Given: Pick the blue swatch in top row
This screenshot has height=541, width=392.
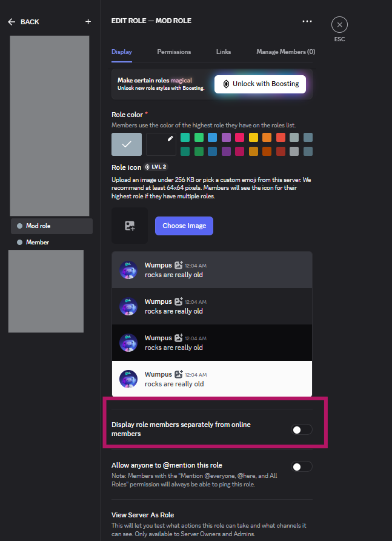Looking at the screenshot, I should click(213, 137).
